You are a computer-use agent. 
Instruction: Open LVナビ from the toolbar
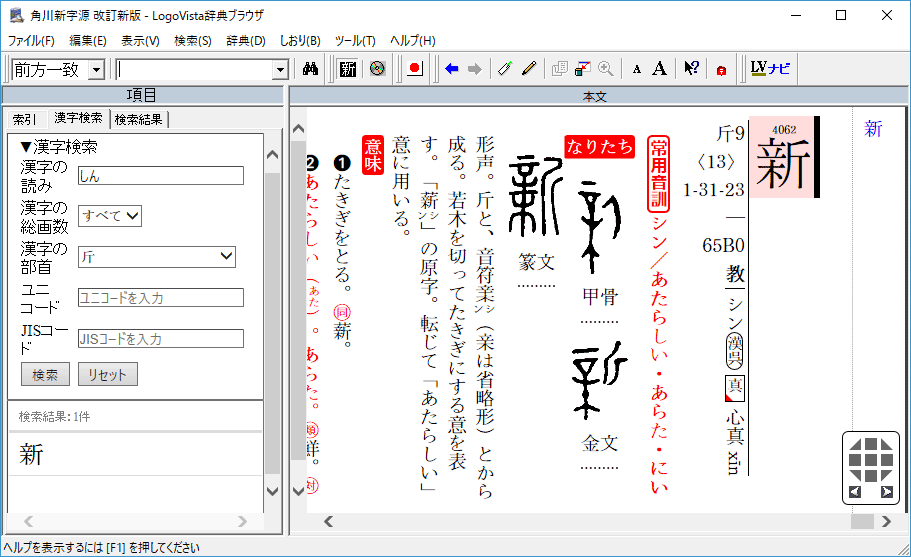pyautogui.click(x=770, y=69)
